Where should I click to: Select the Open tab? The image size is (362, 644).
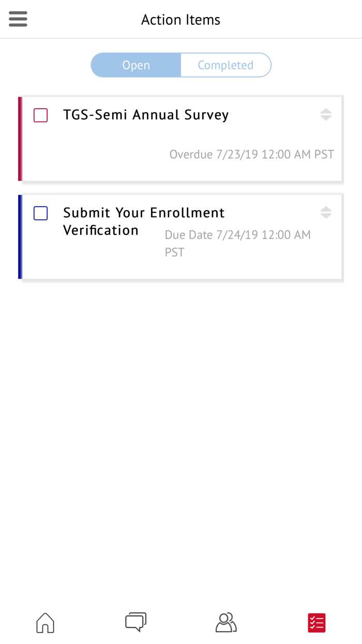(135, 65)
